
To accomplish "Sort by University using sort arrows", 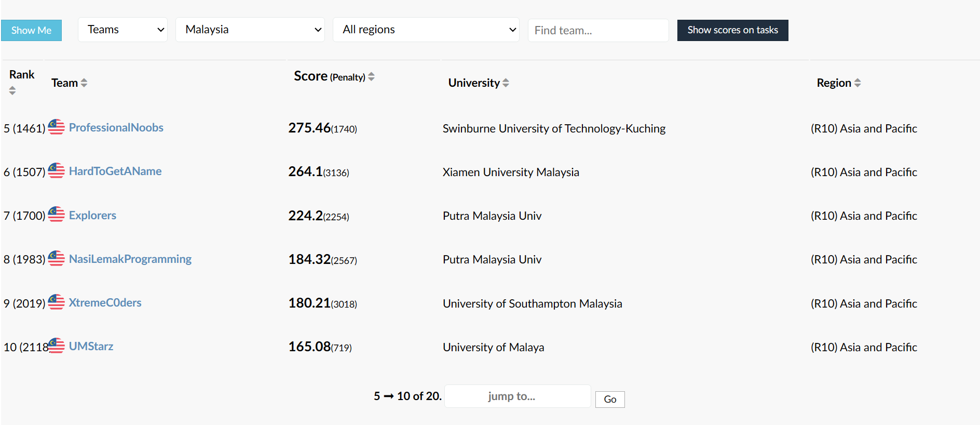I will (x=506, y=83).
